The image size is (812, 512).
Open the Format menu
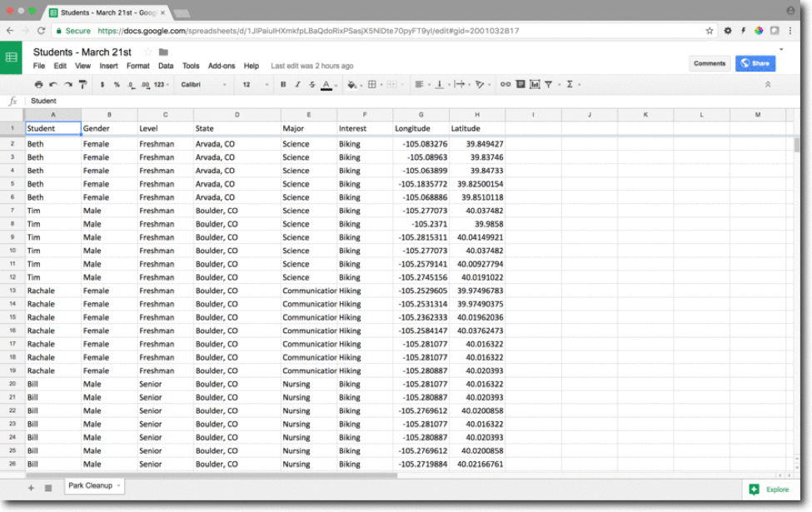[137, 66]
